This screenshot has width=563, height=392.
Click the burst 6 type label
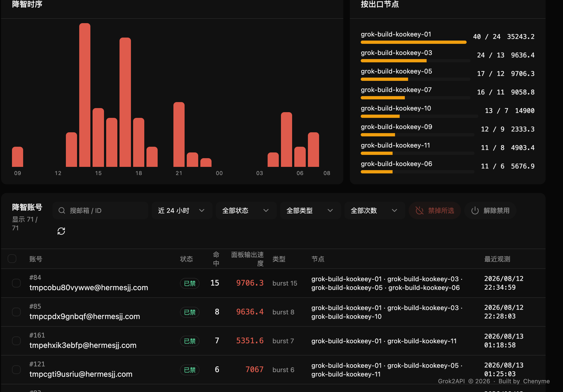(283, 370)
